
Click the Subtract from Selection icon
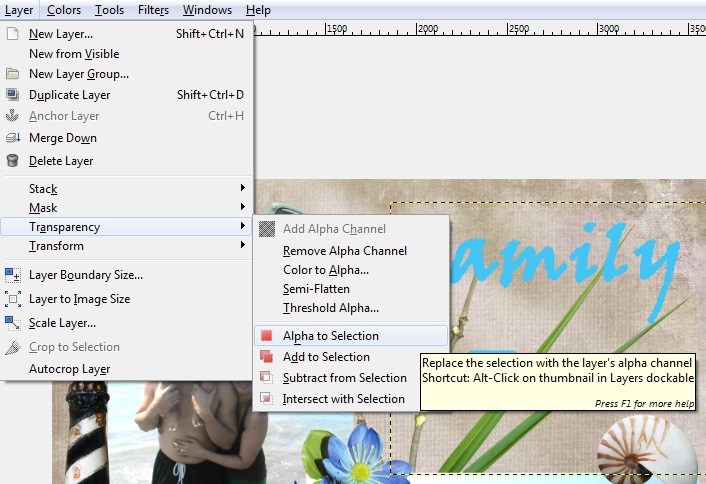tap(267, 377)
